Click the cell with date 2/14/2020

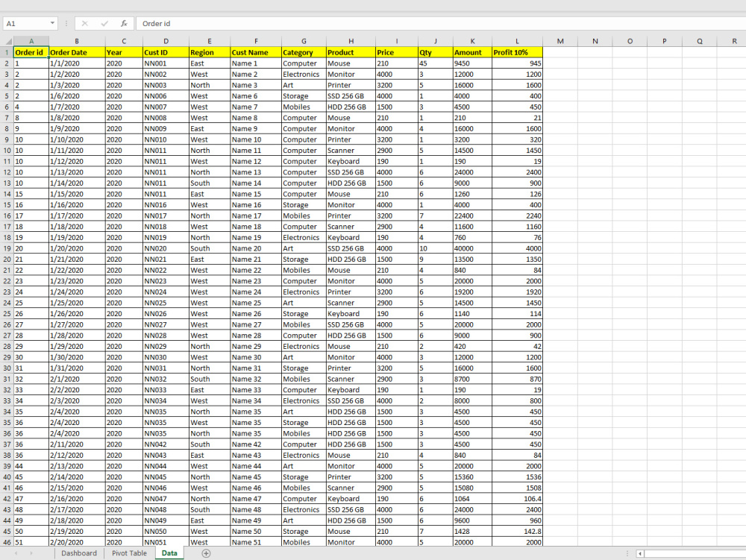77,477
